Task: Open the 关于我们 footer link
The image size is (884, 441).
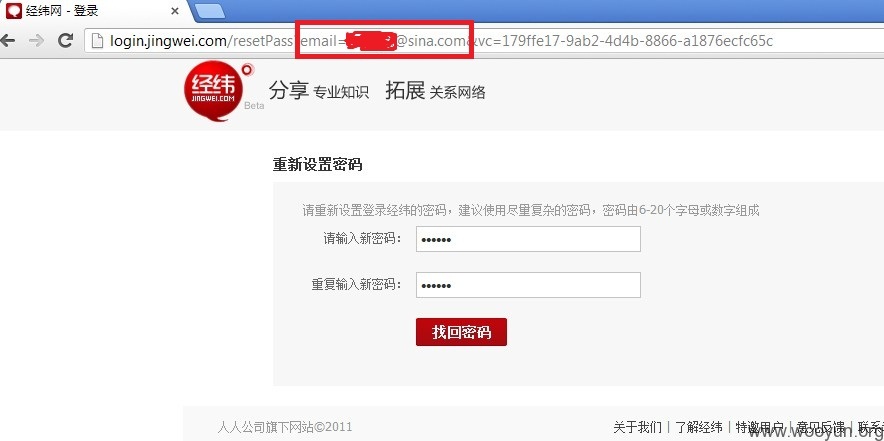Action: pyautogui.click(x=638, y=427)
